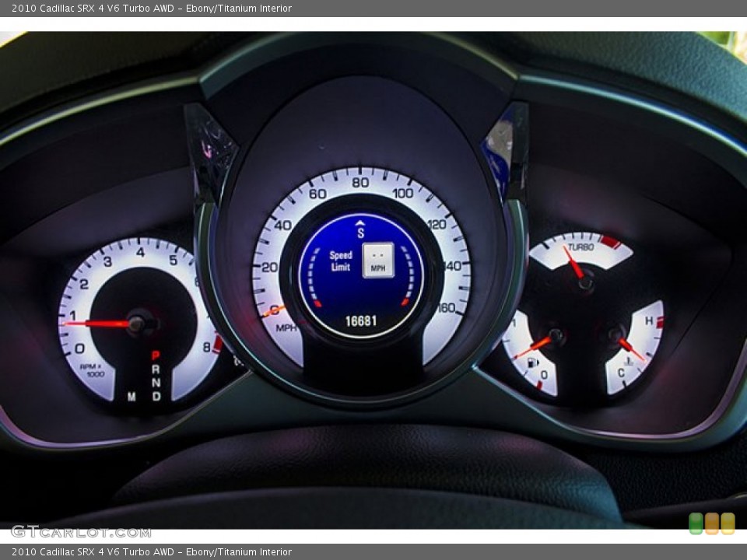
Task: Click the 3 on the tachometer
Action: click(107, 261)
